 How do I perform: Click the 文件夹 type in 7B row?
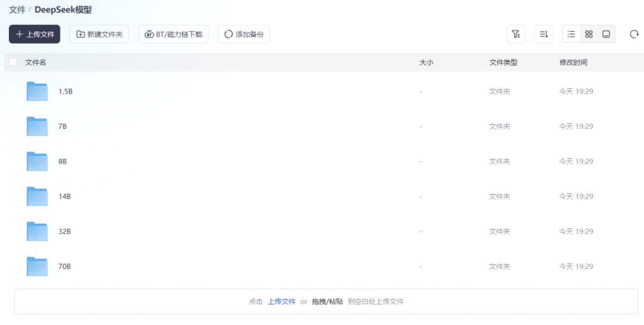coord(500,126)
